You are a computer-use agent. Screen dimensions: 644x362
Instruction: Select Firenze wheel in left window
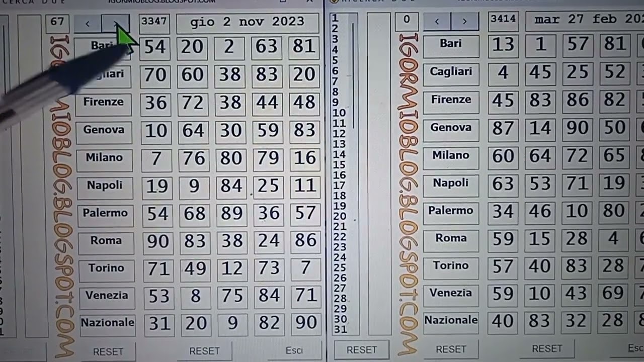click(x=103, y=103)
